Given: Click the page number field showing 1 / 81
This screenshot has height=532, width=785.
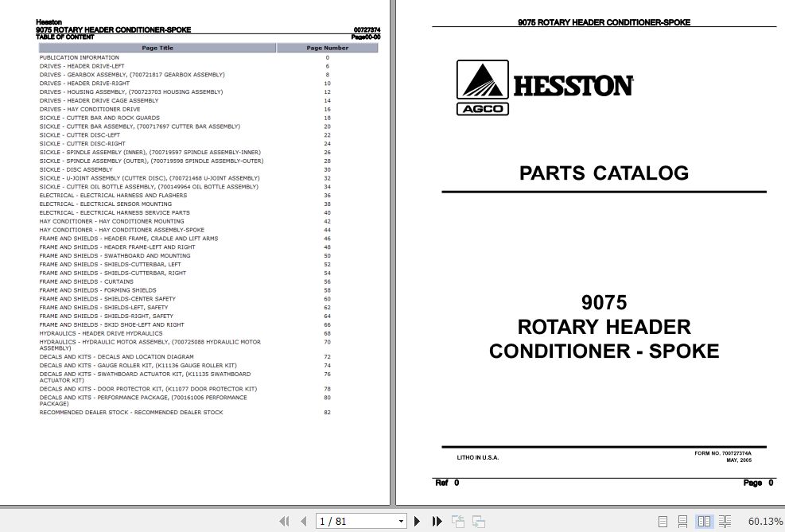Looking at the screenshot, I should click(356, 522).
